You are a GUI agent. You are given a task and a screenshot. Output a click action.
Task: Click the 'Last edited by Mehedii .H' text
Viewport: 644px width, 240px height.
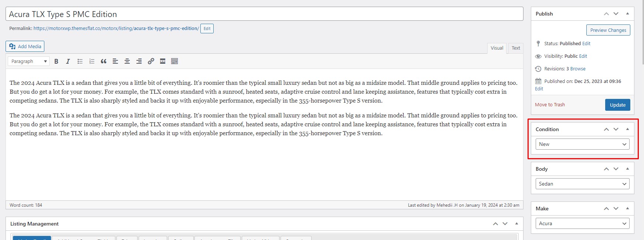click(x=433, y=205)
